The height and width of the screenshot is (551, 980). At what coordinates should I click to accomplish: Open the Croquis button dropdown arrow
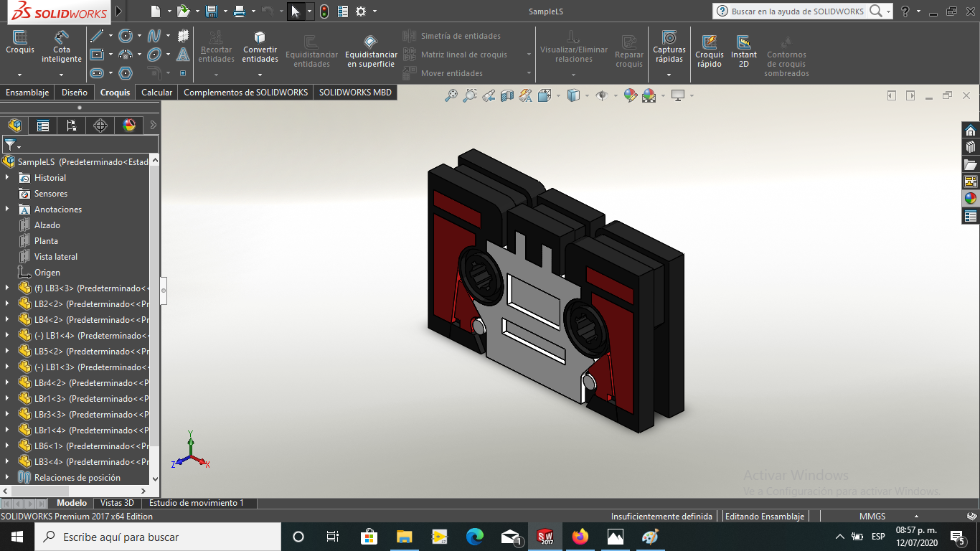19,75
